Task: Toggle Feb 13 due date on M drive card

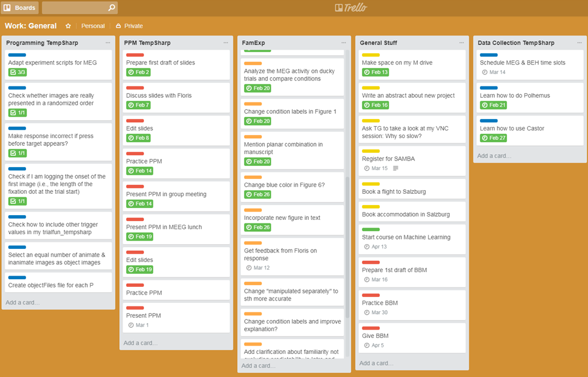Action: 375,72
